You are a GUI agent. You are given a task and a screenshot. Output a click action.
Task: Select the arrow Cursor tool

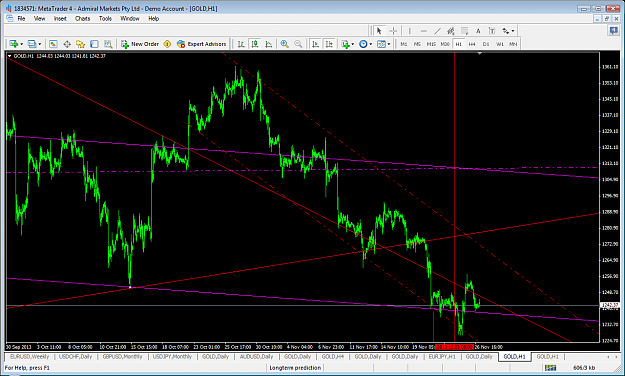379,31
